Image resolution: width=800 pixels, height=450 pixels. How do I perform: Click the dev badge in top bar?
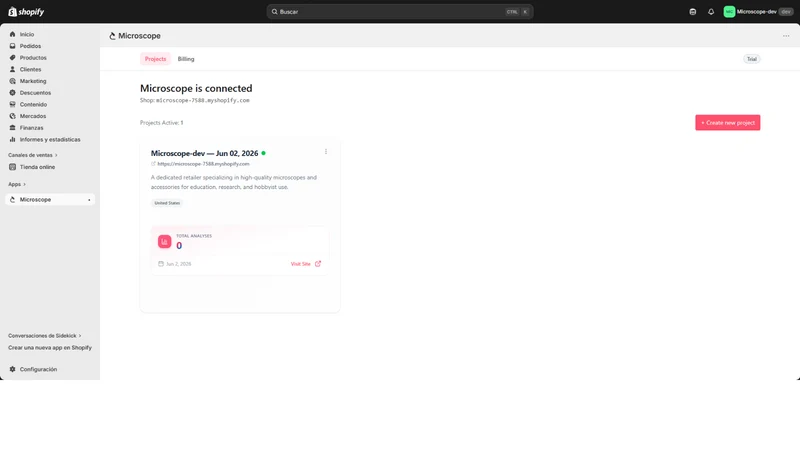(786, 12)
